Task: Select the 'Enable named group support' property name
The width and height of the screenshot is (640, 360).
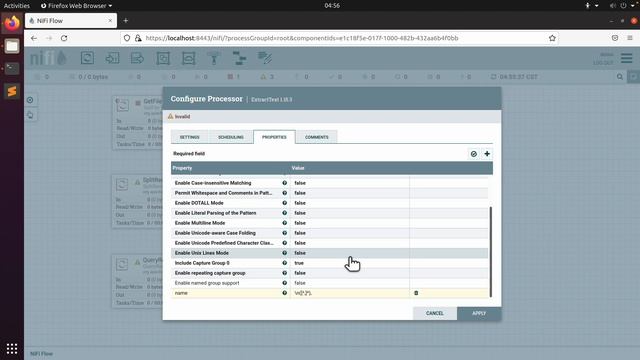Action: click(x=207, y=283)
